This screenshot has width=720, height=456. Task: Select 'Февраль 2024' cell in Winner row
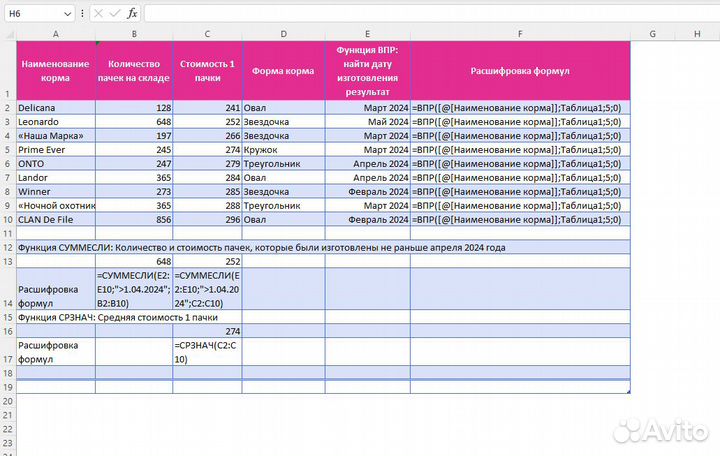pos(367,191)
